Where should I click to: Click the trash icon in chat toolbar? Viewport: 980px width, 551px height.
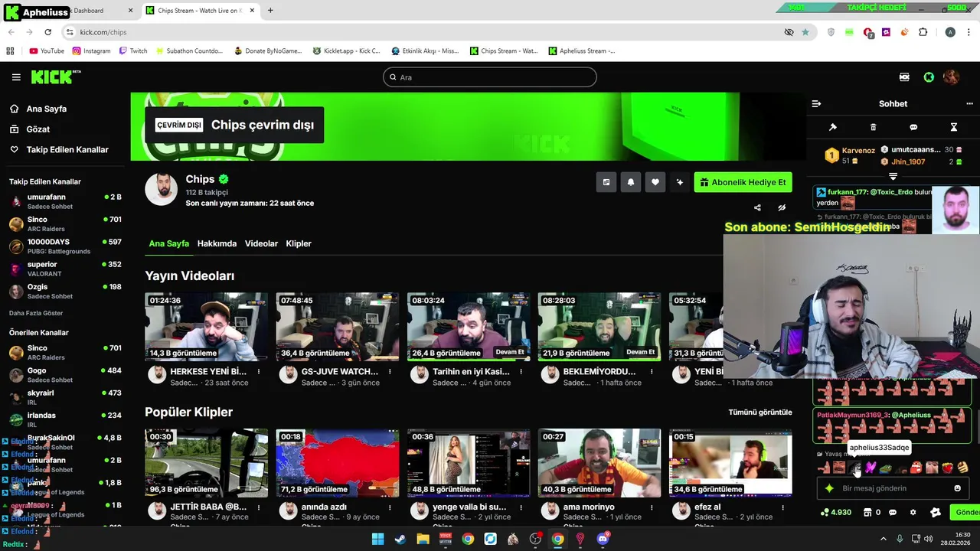point(873,127)
